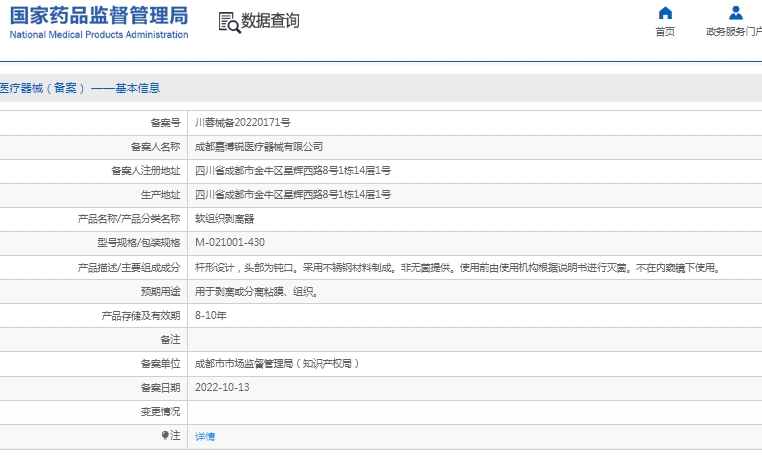Click the 政务服务门户 label
This screenshot has width=762, height=455.
tap(734, 32)
